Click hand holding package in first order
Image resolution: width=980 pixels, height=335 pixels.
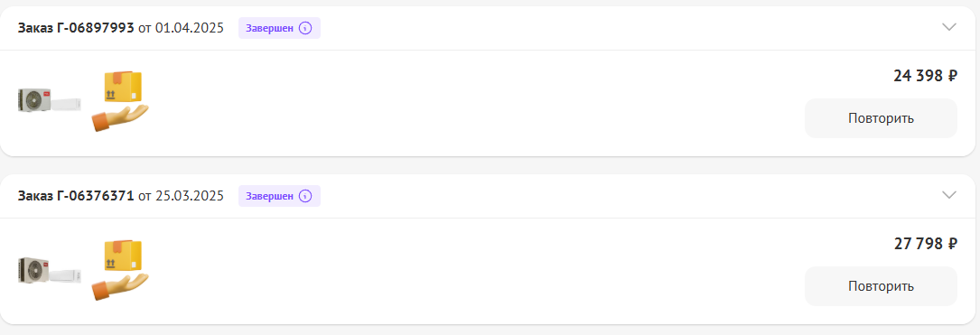pos(120,100)
